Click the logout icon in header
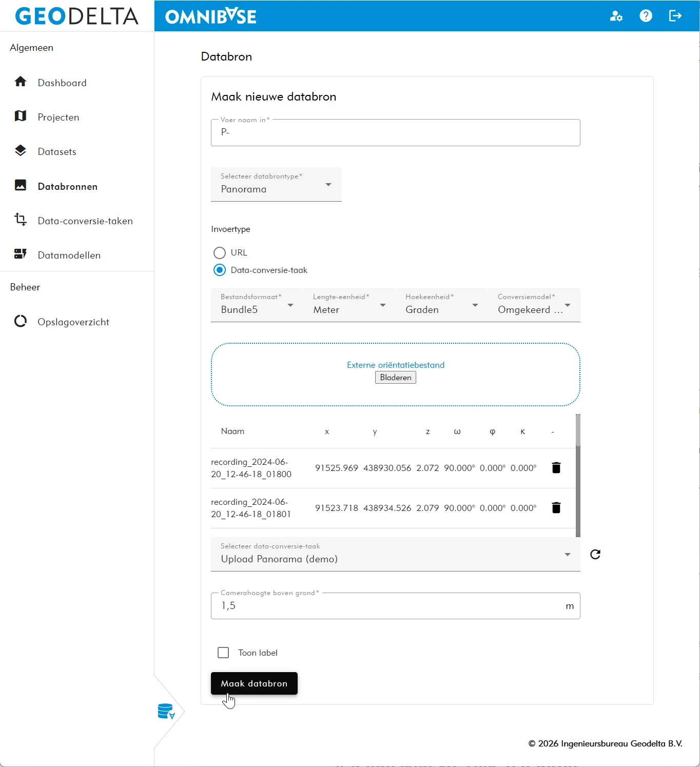The width and height of the screenshot is (700, 767). tap(675, 16)
